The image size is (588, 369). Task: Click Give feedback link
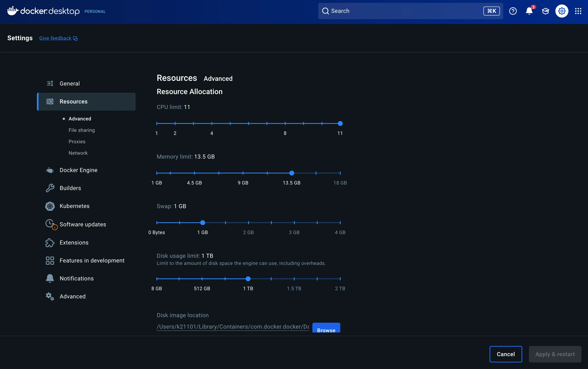point(55,38)
